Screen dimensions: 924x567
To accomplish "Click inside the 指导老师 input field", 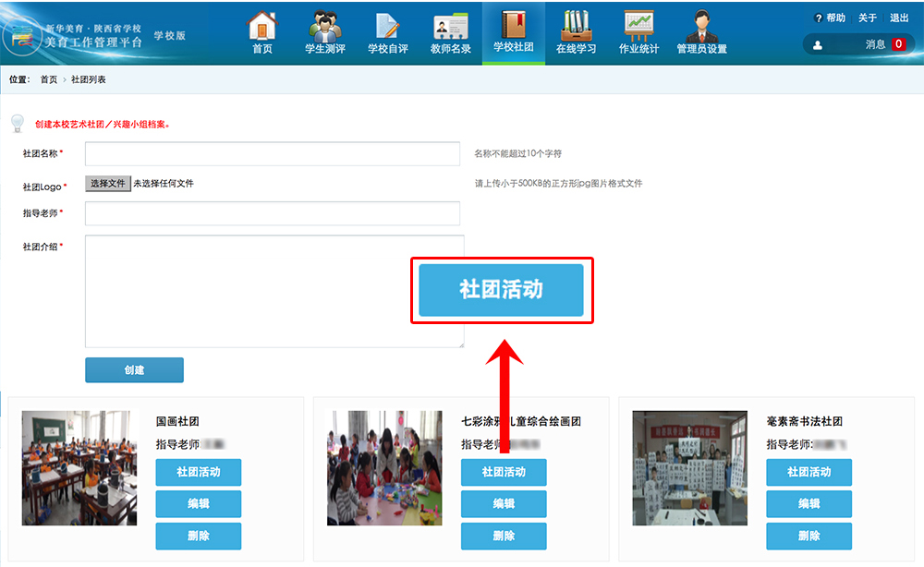I will click(x=272, y=214).
